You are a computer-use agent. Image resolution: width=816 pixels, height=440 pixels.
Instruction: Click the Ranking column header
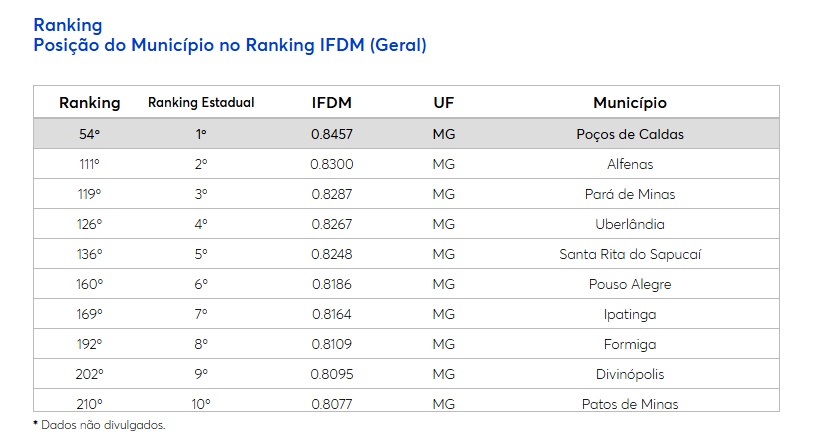[90, 103]
